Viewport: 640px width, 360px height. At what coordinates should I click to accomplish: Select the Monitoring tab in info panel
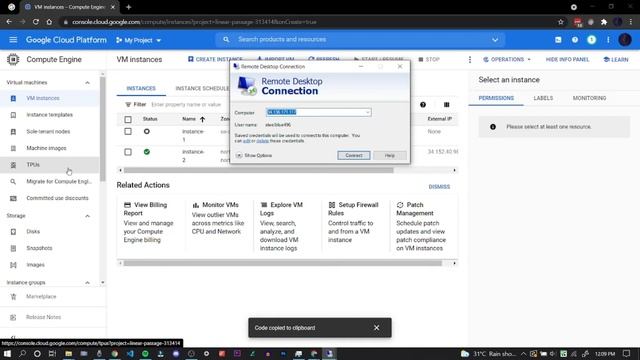point(589,98)
